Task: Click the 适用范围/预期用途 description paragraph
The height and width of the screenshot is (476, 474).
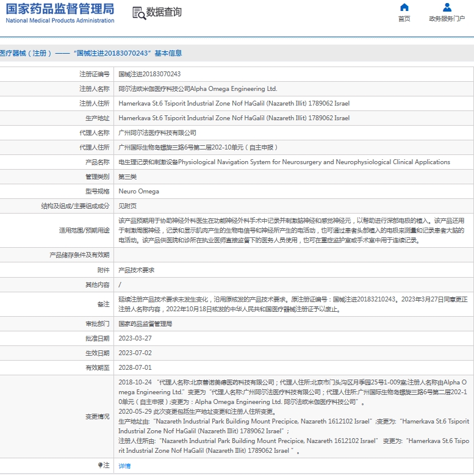Action: pyautogui.click(x=292, y=231)
